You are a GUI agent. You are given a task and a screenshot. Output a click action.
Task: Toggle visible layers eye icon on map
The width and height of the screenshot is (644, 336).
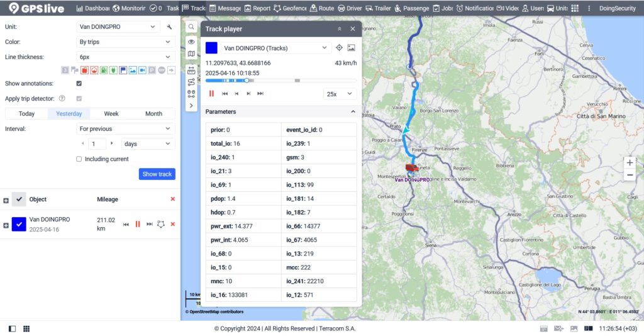coord(191,41)
